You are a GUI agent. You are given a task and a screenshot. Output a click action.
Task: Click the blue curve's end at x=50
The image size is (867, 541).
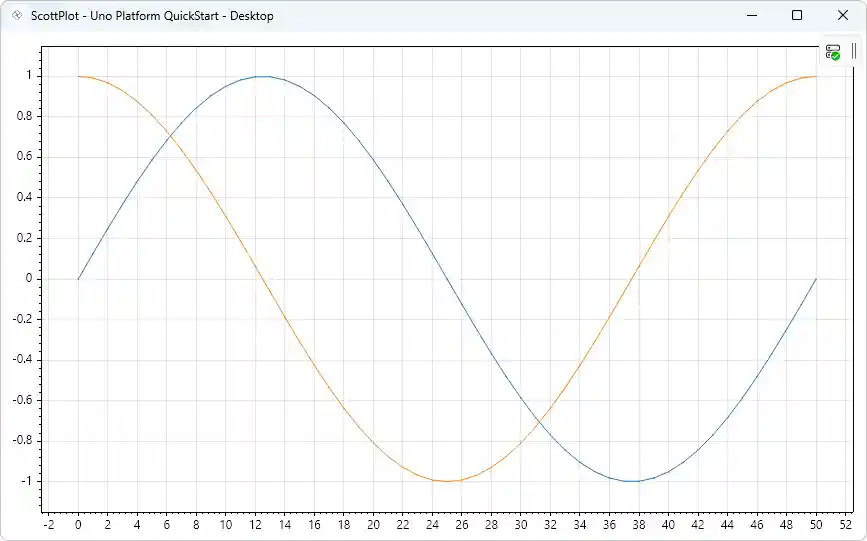click(x=816, y=279)
